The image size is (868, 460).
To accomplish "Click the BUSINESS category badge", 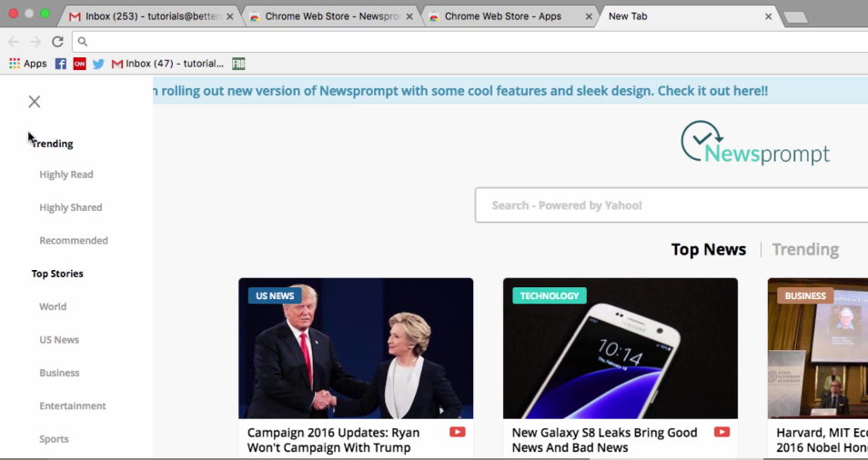I will [x=805, y=295].
